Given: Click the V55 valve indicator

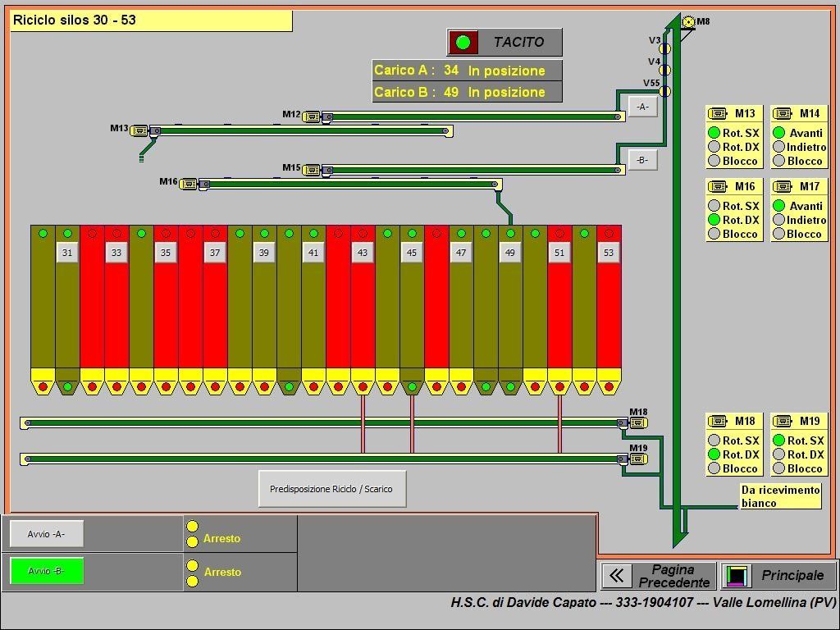Looking at the screenshot, I should point(664,91).
